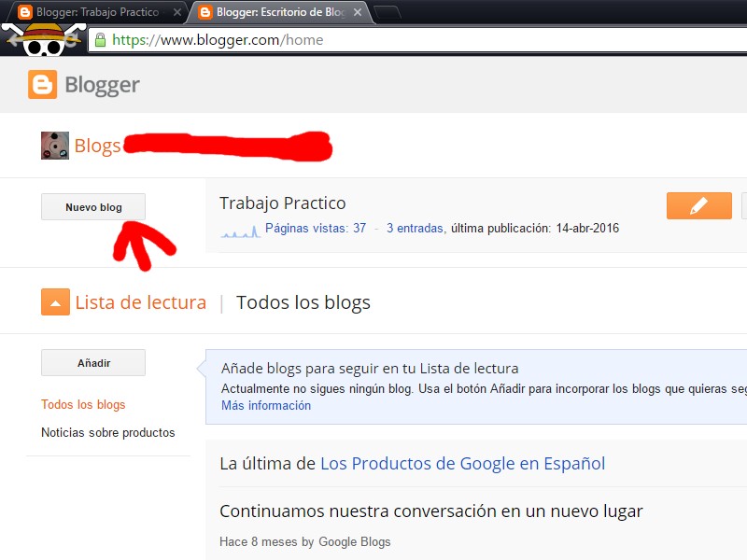Viewport: 747px width, 560px height.
Task: Switch to the Blogger: Escritorio de Blogger tab
Action: [280, 12]
